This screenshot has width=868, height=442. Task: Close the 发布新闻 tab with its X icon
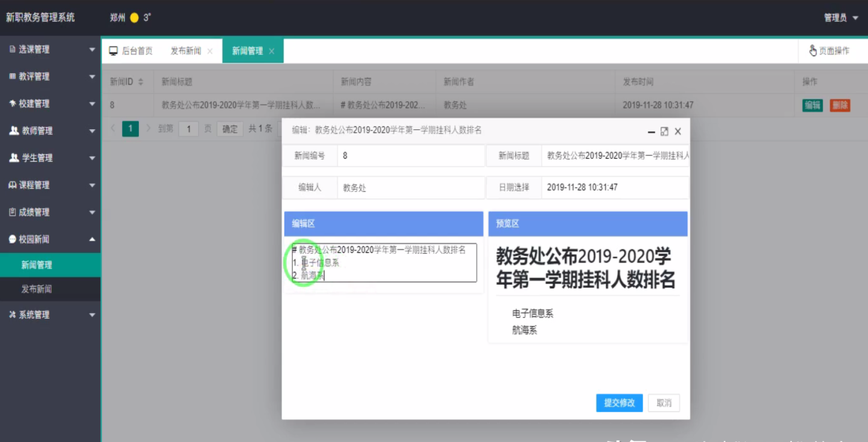click(x=210, y=51)
